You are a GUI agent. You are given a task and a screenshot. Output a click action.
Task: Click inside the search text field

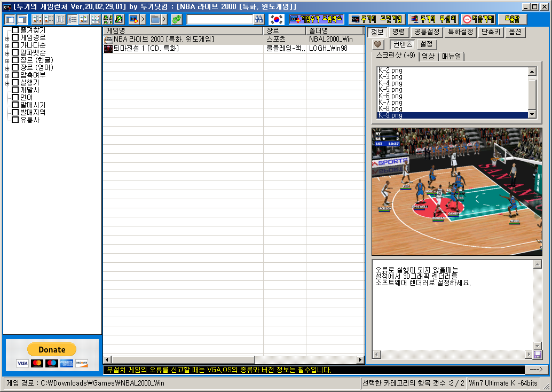[219, 19]
